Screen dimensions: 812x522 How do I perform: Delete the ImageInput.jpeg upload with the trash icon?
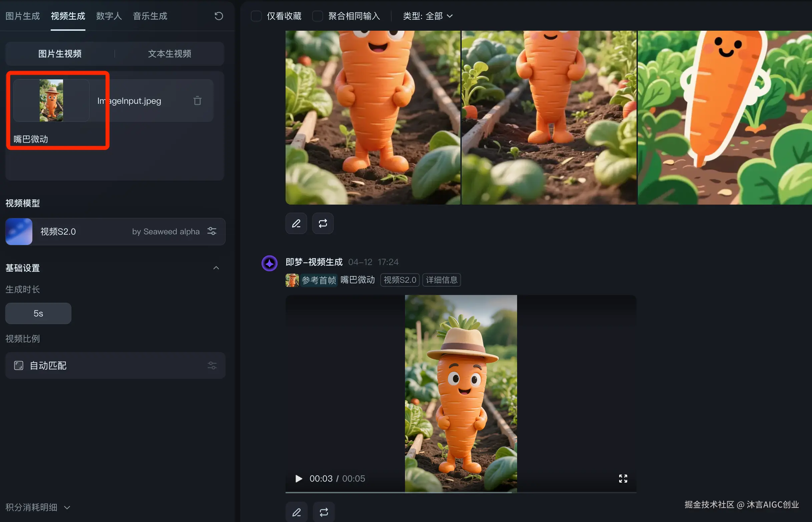pyautogui.click(x=197, y=101)
